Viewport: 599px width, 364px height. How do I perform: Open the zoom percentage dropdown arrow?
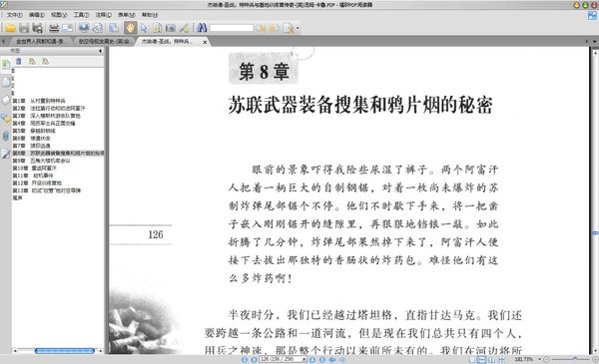point(539,359)
